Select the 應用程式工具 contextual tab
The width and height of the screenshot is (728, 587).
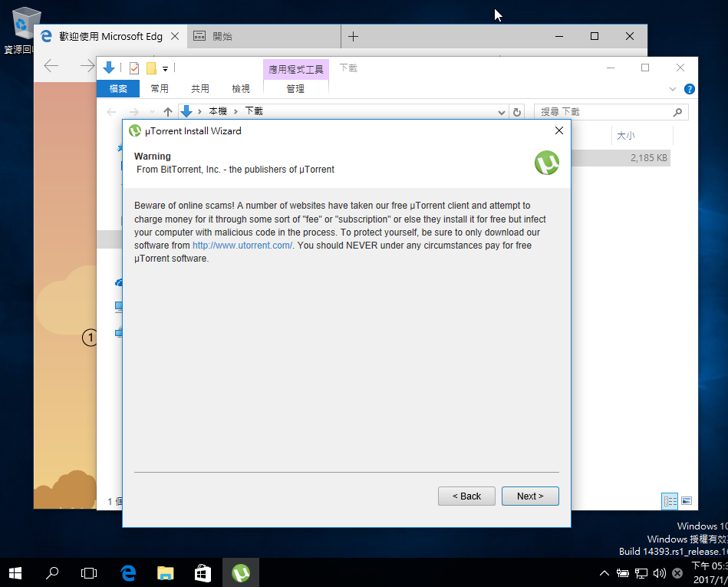pyautogui.click(x=296, y=69)
